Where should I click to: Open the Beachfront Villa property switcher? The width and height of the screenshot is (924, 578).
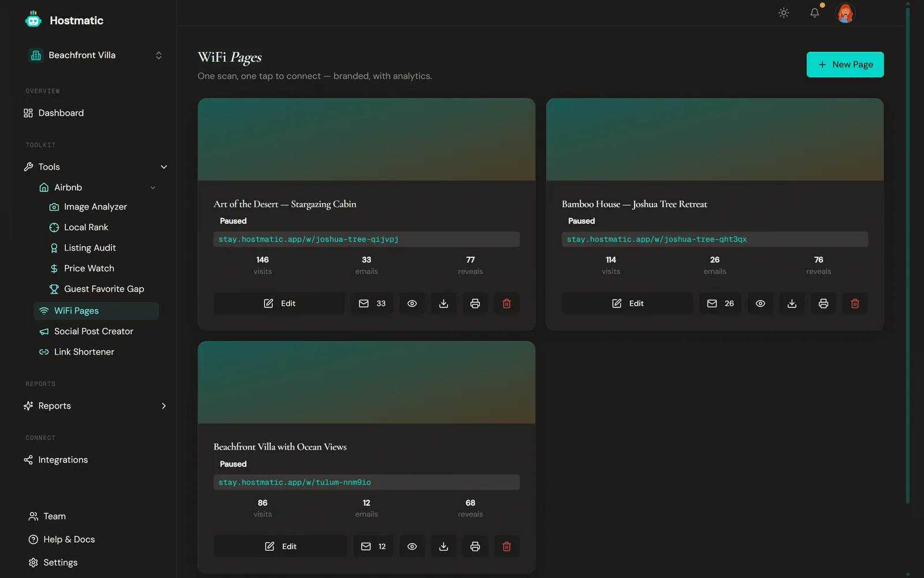pyautogui.click(x=95, y=55)
